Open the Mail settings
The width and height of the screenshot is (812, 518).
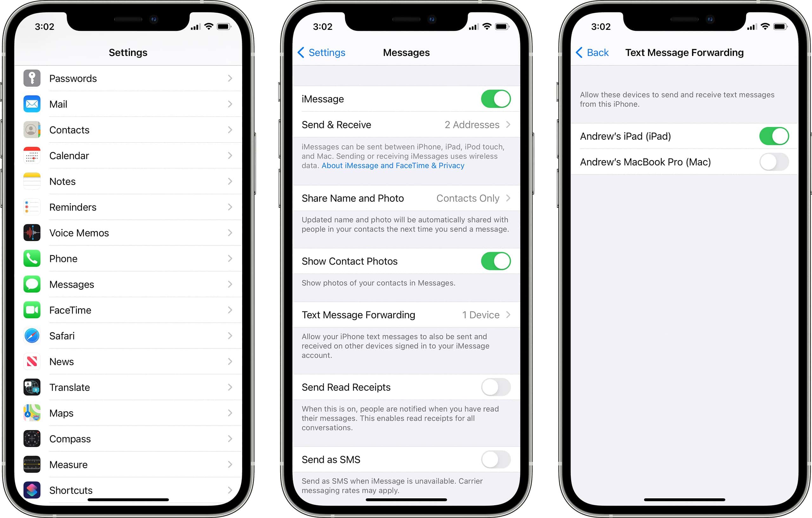pyautogui.click(x=127, y=104)
